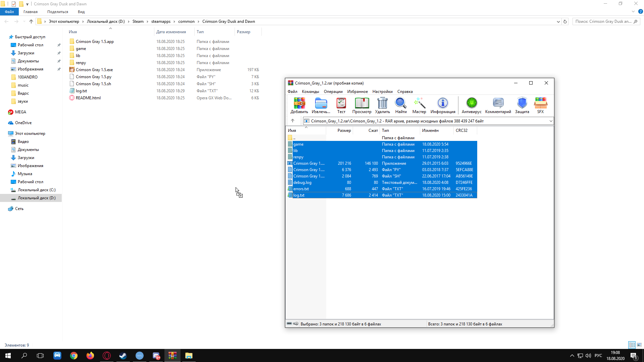644x362 pixels.
Task: Refresh the Explorer address bar
Action: [565, 21]
